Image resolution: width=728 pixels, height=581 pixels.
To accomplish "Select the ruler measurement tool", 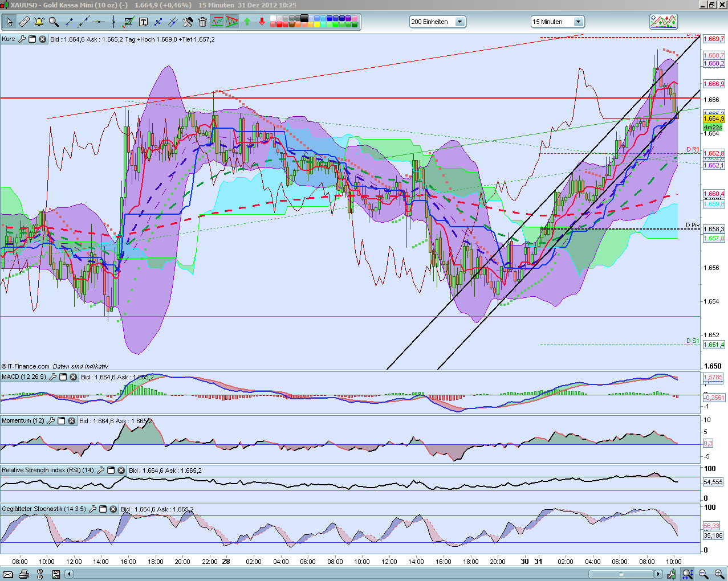I will (x=25, y=22).
